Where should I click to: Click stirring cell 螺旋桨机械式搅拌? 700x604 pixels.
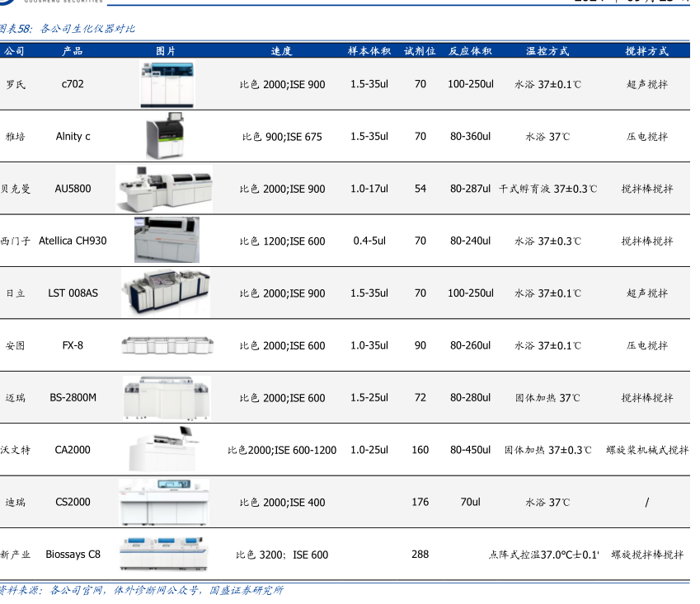tap(647, 450)
